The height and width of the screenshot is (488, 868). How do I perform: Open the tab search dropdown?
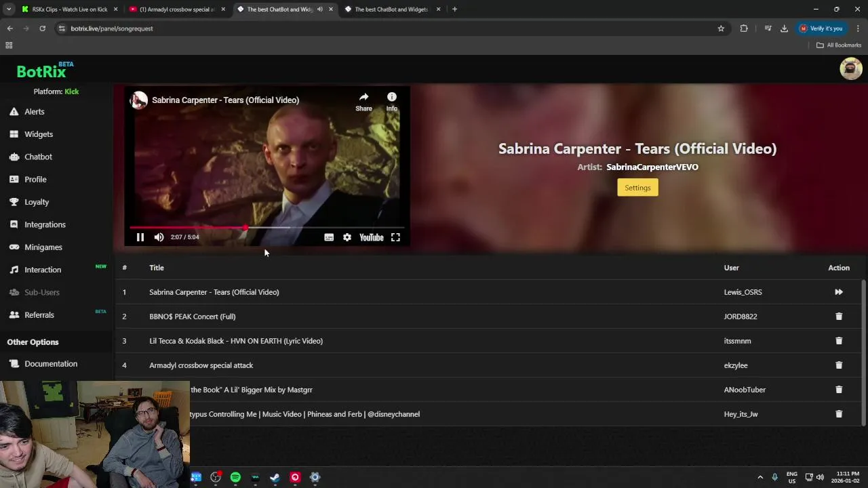tap(8, 9)
